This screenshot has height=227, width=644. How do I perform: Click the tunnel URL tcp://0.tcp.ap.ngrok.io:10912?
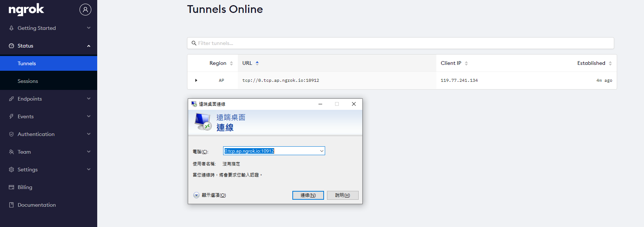tap(281, 80)
